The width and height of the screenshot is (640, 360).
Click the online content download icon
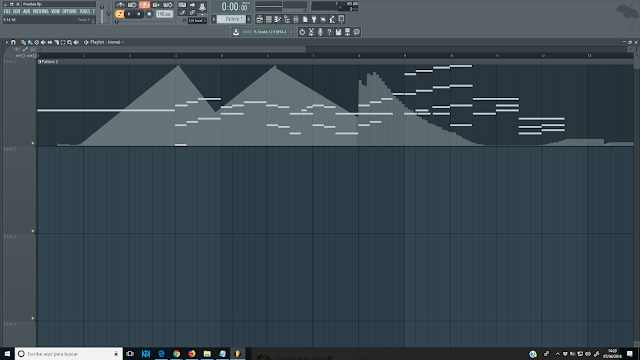(236, 32)
